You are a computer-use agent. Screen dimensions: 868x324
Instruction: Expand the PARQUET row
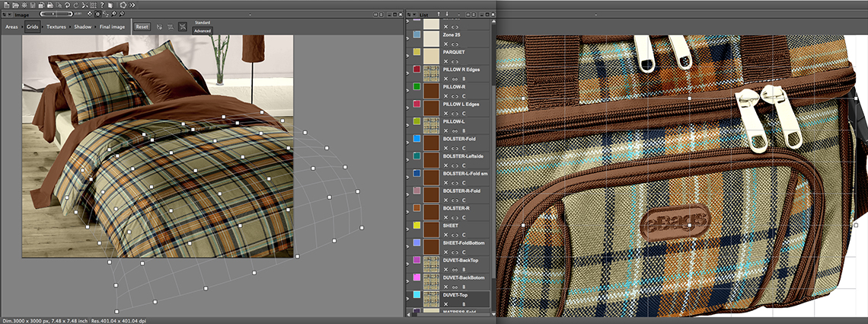[x=407, y=56]
